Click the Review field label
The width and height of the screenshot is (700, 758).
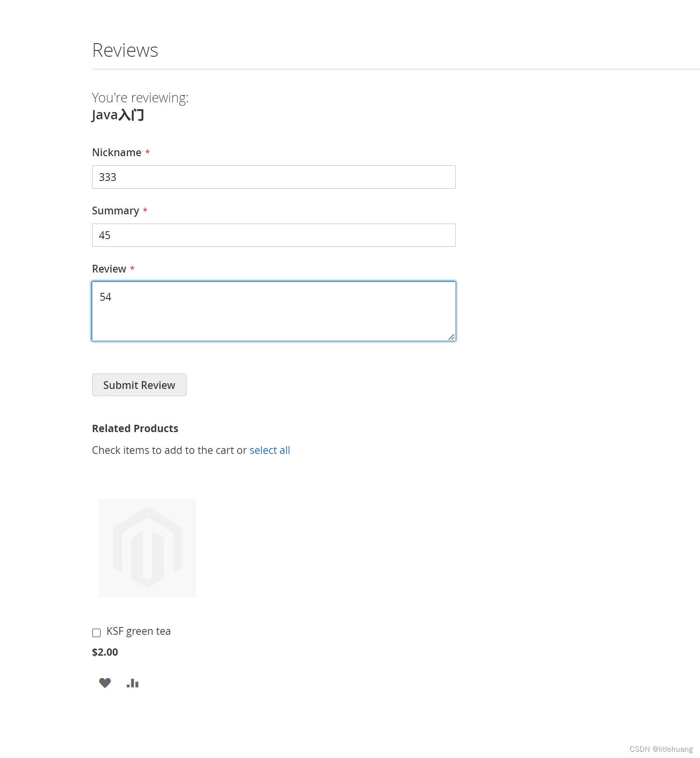(x=109, y=269)
